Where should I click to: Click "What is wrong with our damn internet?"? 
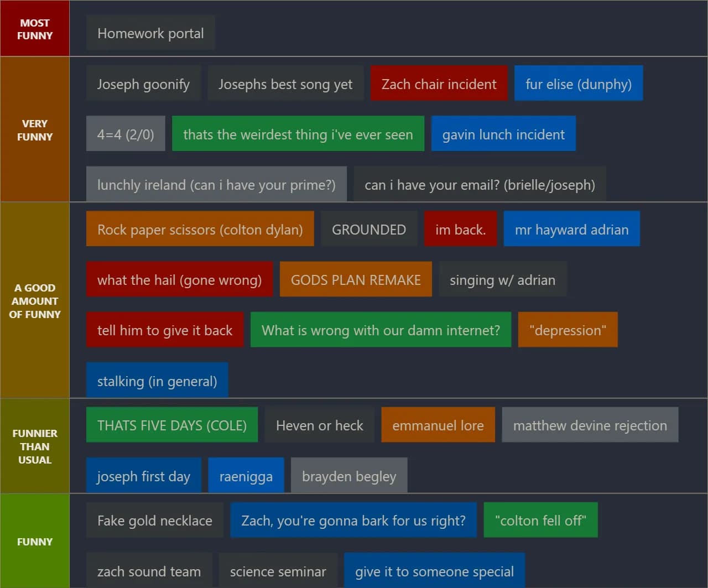381,330
